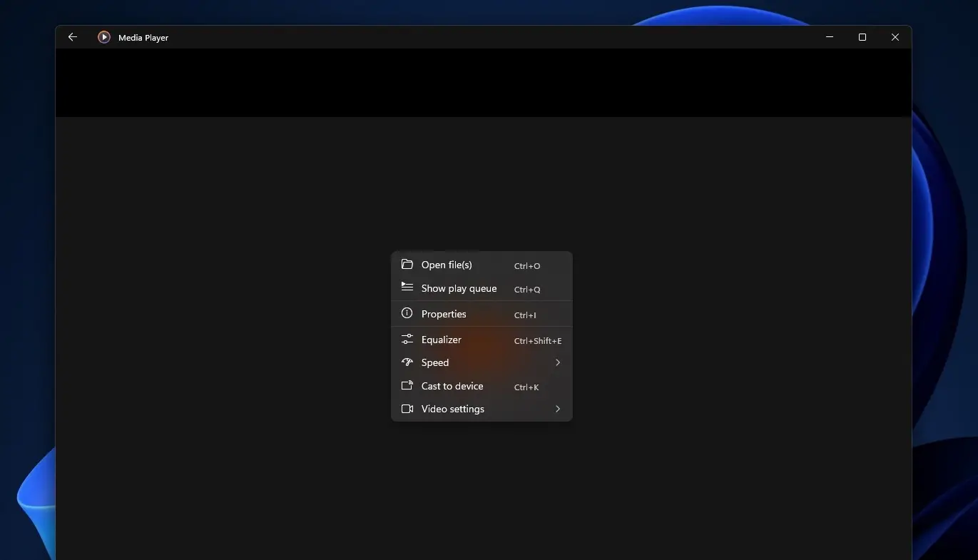Image resolution: width=978 pixels, height=560 pixels.
Task: Maximize the Media Player window
Action: coord(862,37)
